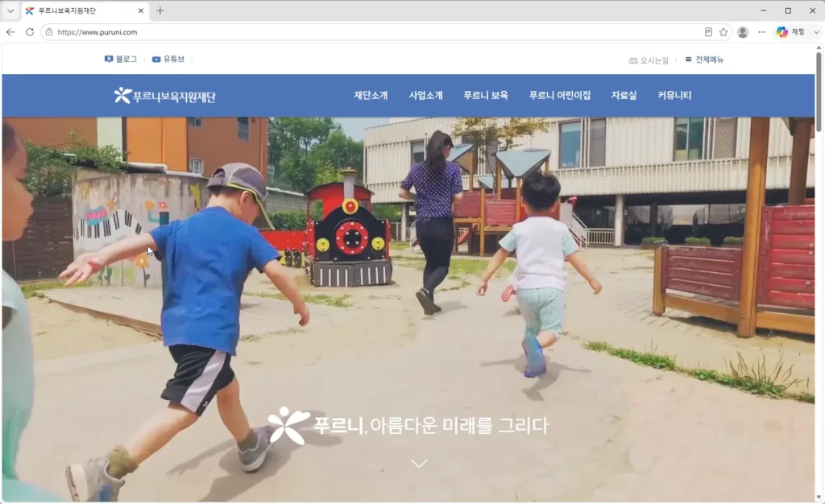
Task: Open the Copilot 채팅 button
Action: coord(791,32)
